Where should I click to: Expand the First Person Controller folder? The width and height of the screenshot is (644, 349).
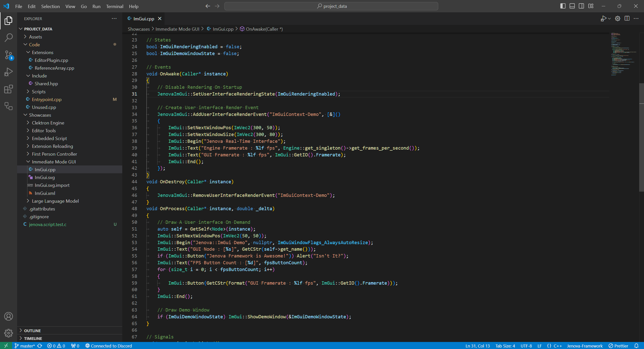click(70, 154)
